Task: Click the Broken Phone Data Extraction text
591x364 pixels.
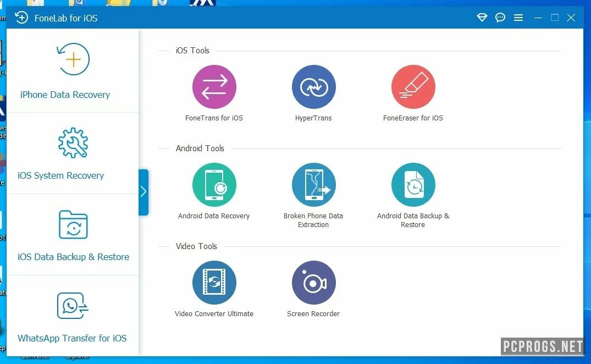Action: 313,220
